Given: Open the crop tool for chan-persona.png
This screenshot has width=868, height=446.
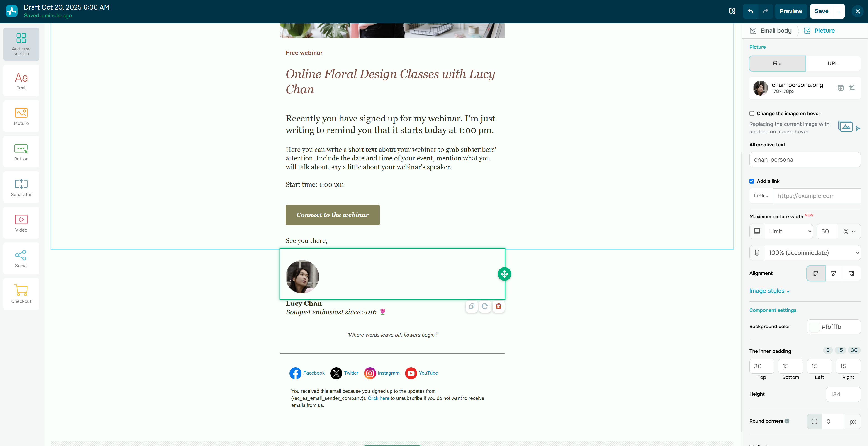Looking at the screenshot, I should click(x=852, y=88).
